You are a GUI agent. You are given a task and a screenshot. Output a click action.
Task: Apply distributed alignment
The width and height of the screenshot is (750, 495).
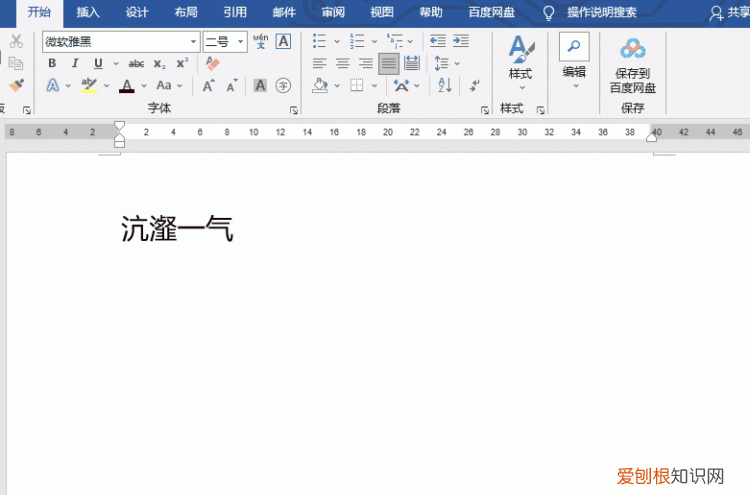[x=412, y=63]
